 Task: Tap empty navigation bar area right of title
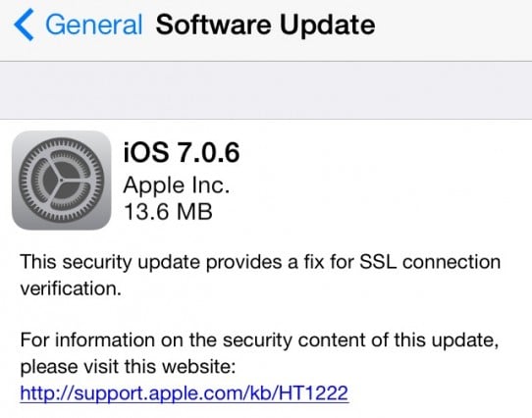point(452,26)
